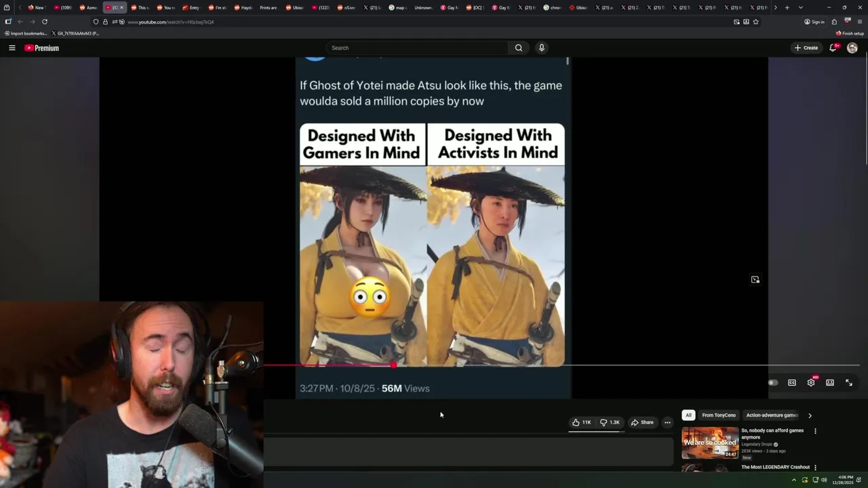Open the YouTube account avatar menu
The image size is (868, 488).
coord(852,48)
